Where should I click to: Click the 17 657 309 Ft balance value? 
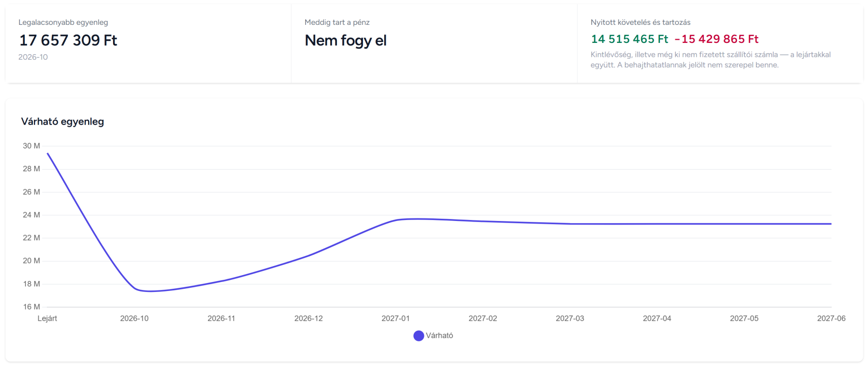[x=68, y=40]
